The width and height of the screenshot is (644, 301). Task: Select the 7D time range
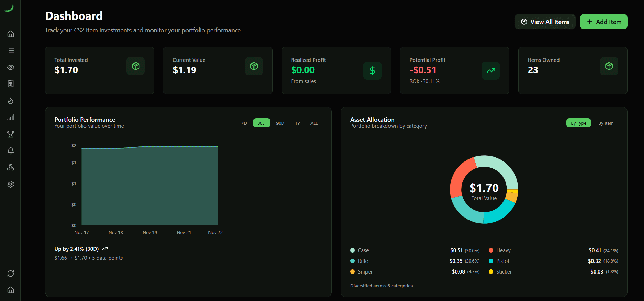coord(244,123)
